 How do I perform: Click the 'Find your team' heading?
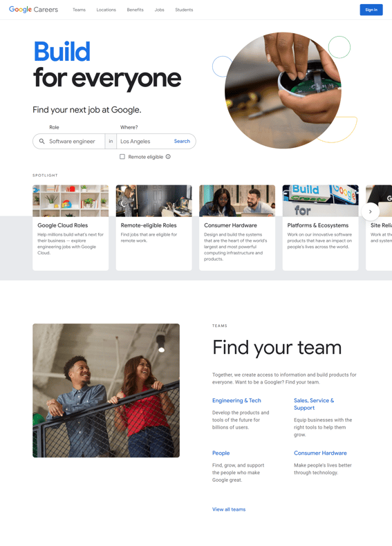[x=277, y=348]
